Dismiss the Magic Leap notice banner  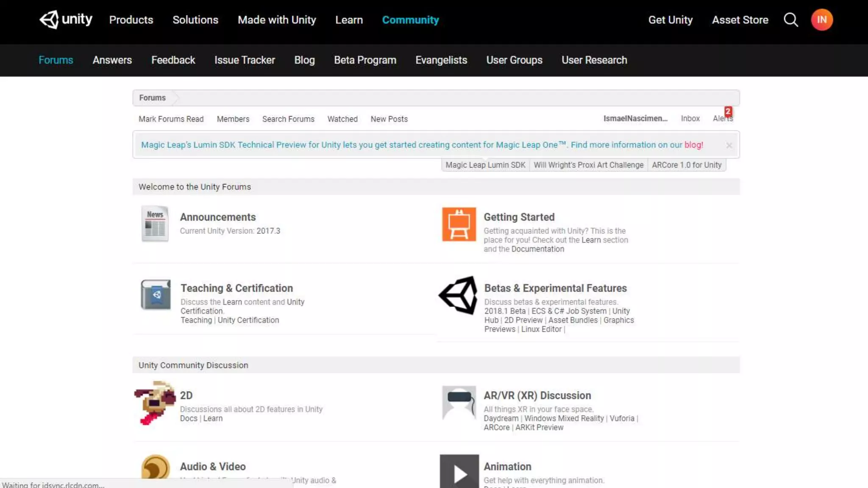pyautogui.click(x=729, y=145)
